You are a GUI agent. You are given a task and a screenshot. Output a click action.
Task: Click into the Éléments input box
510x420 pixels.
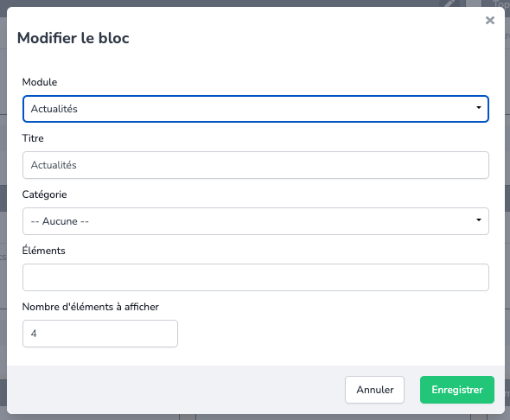pyautogui.click(x=256, y=277)
